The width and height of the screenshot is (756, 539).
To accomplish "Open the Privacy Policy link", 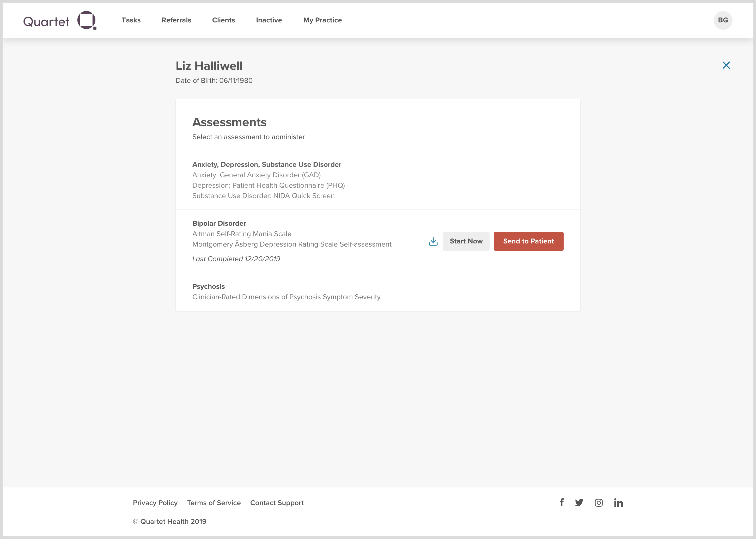I will pos(155,503).
